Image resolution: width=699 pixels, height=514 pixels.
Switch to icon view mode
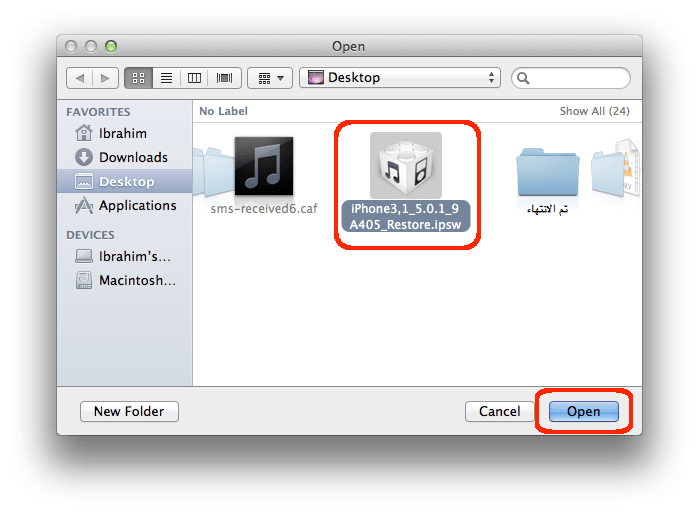pyautogui.click(x=139, y=77)
